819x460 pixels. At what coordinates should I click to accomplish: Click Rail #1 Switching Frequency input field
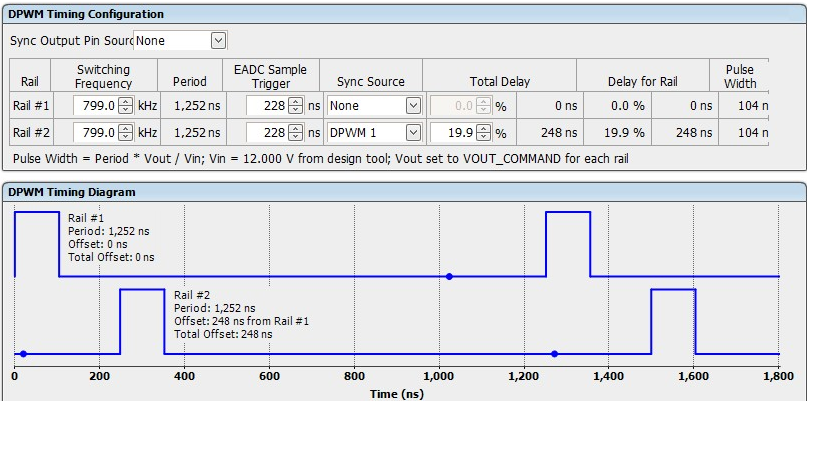96,105
